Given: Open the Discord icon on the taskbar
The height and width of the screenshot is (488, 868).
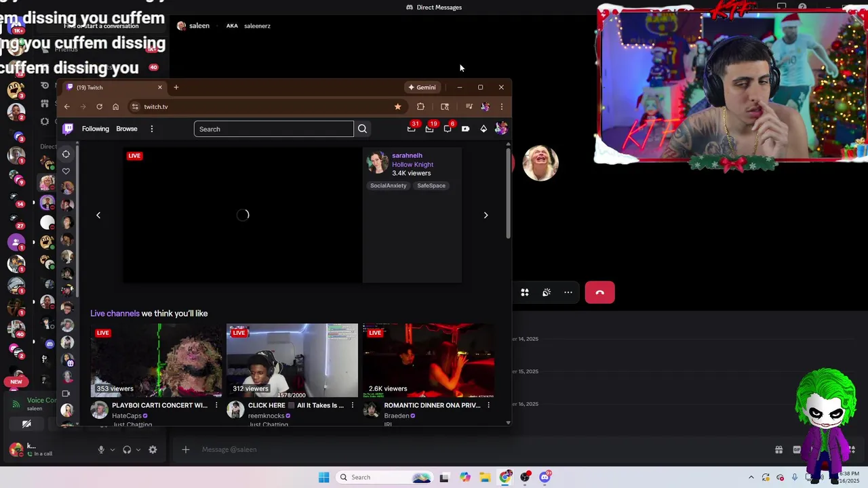Looking at the screenshot, I should click(545, 477).
